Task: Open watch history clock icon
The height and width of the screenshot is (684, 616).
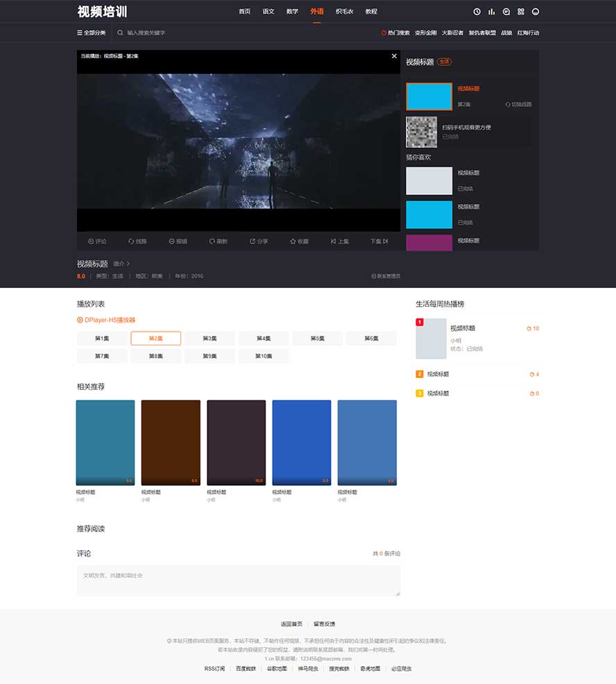Action: [x=477, y=12]
